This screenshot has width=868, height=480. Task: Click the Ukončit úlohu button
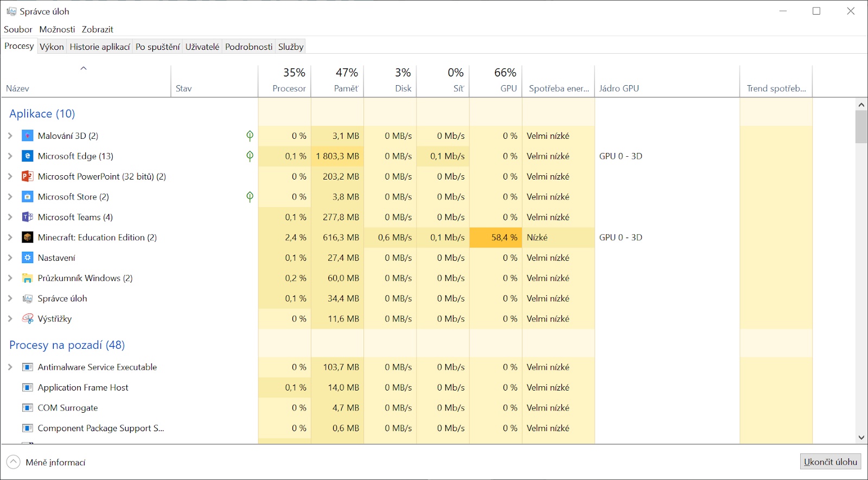pyautogui.click(x=831, y=462)
